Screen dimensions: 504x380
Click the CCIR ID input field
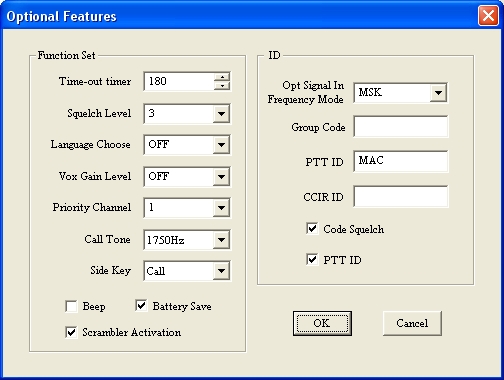coord(401,197)
